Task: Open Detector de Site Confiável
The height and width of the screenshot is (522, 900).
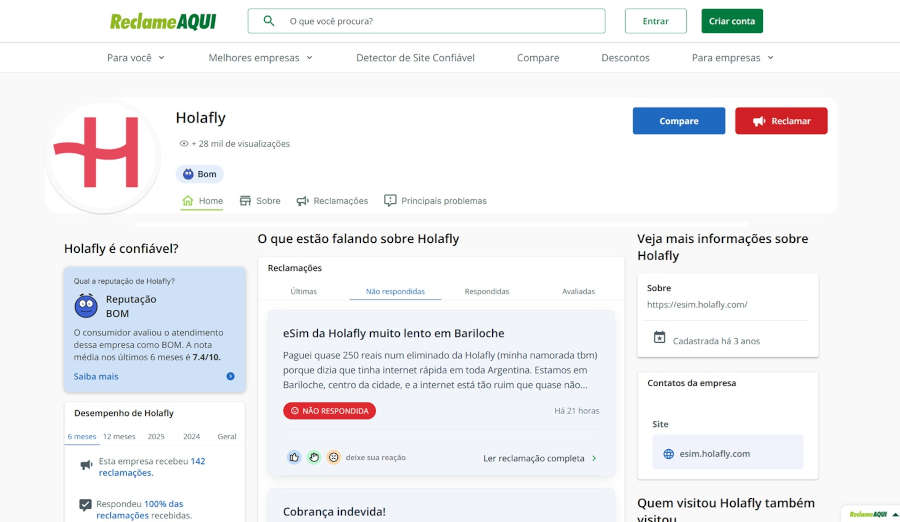Action: 415,57
